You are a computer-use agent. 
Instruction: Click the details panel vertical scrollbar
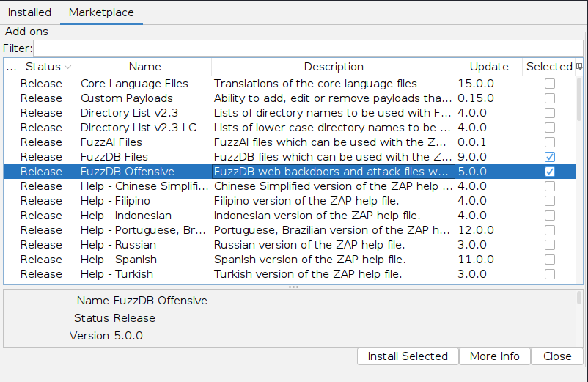point(579,298)
